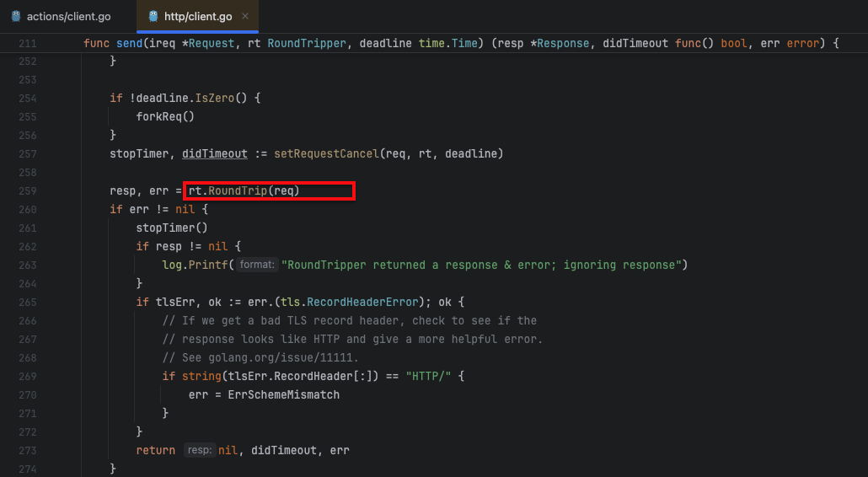The image size is (868, 477).
Task: Click the tls.RecordHeaderError type
Action: (350, 303)
